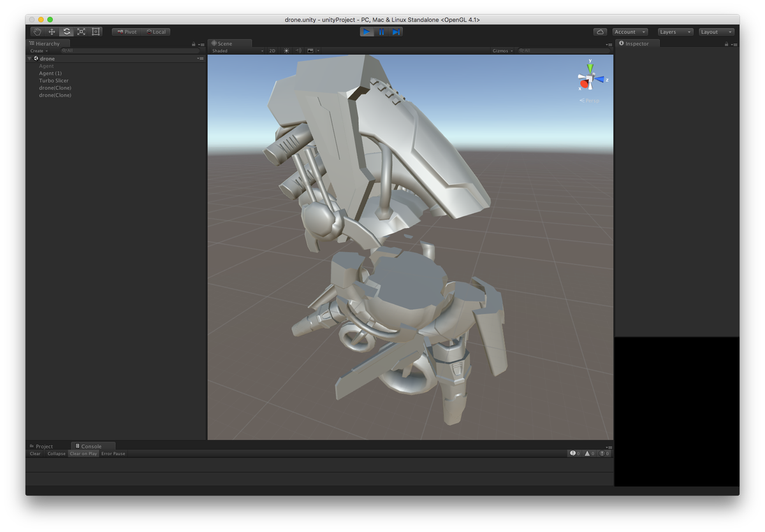Open the Create dropdown in Hierarchy
The height and width of the screenshot is (532, 765).
(x=38, y=51)
